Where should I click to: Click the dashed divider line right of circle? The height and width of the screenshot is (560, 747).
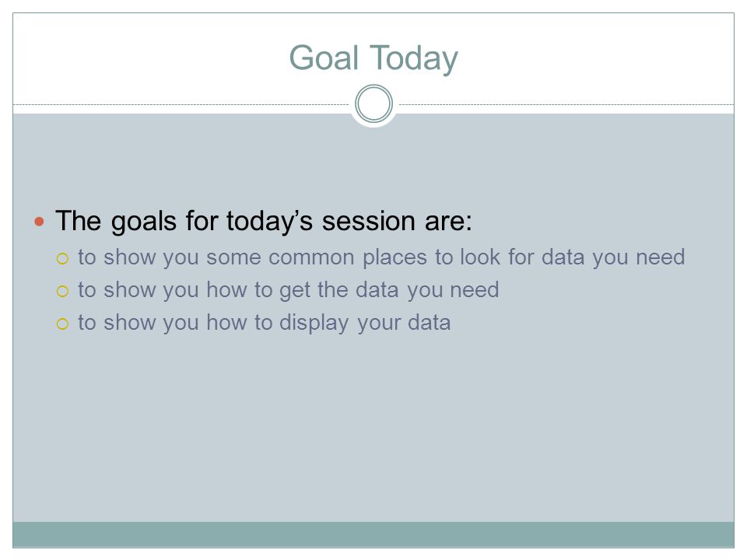click(x=566, y=104)
